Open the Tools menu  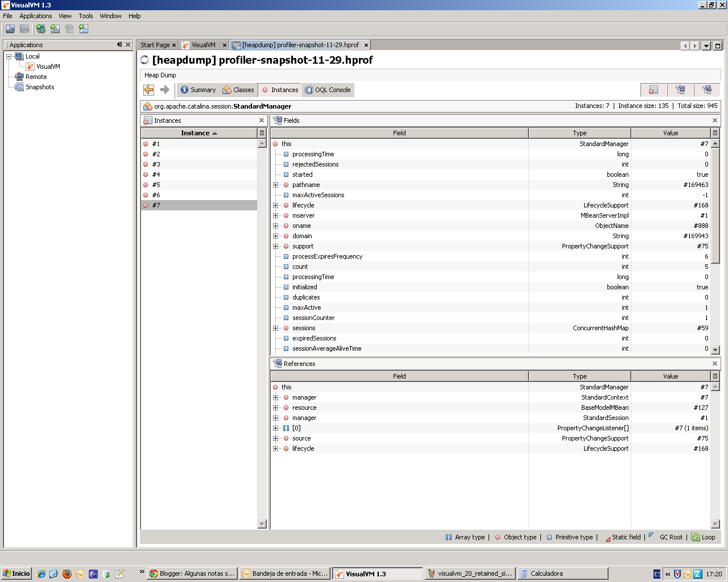click(86, 16)
